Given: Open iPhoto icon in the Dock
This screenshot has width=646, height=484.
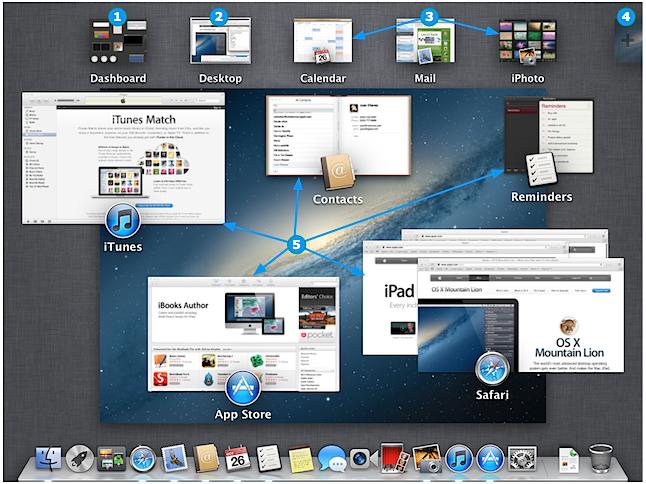Looking at the screenshot, I should click(x=427, y=458).
